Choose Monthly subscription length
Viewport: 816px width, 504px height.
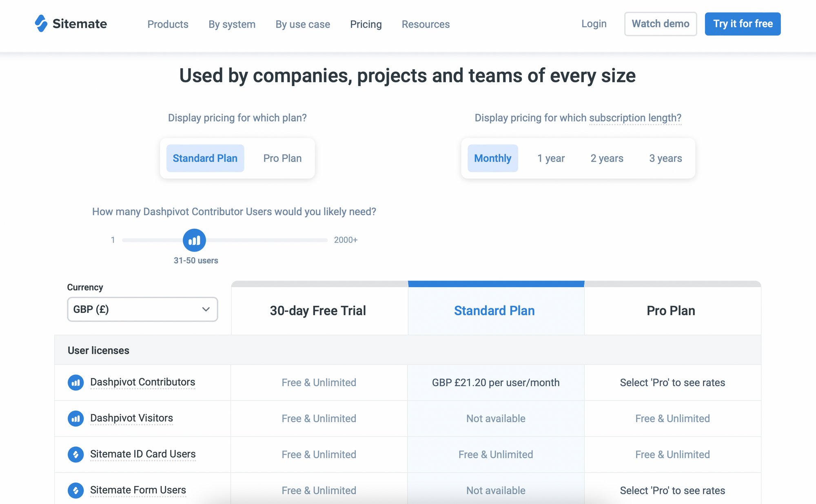pos(493,158)
